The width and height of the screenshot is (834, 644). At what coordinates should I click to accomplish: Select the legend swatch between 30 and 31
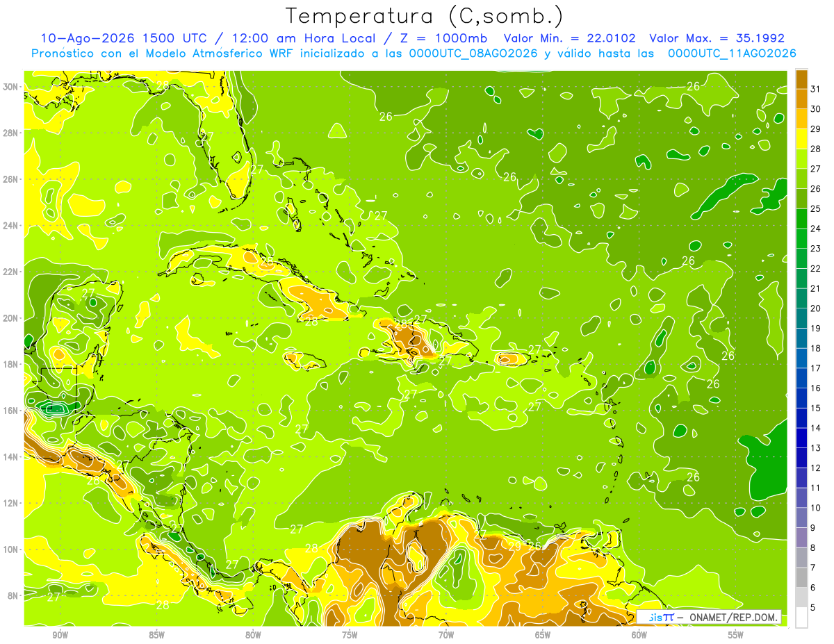tap(801, 99)
